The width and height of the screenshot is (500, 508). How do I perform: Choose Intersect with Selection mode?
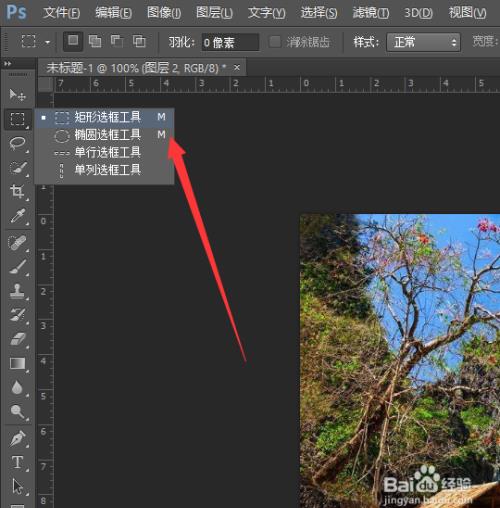pyautogui.click(x=139, y=41)
